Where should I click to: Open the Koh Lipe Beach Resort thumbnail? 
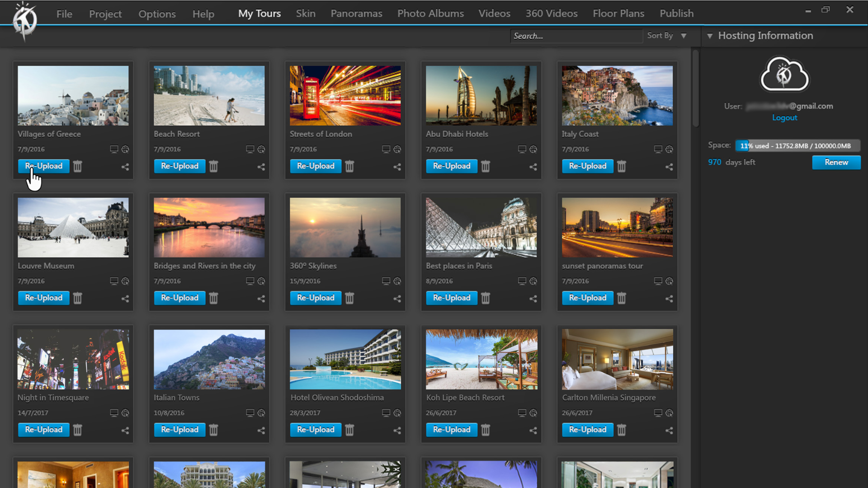481,360
